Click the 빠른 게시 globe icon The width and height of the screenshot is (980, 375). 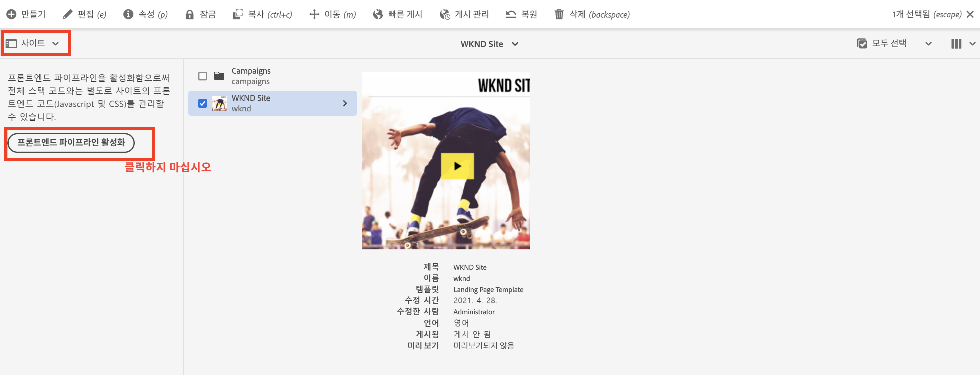(378, 15)
